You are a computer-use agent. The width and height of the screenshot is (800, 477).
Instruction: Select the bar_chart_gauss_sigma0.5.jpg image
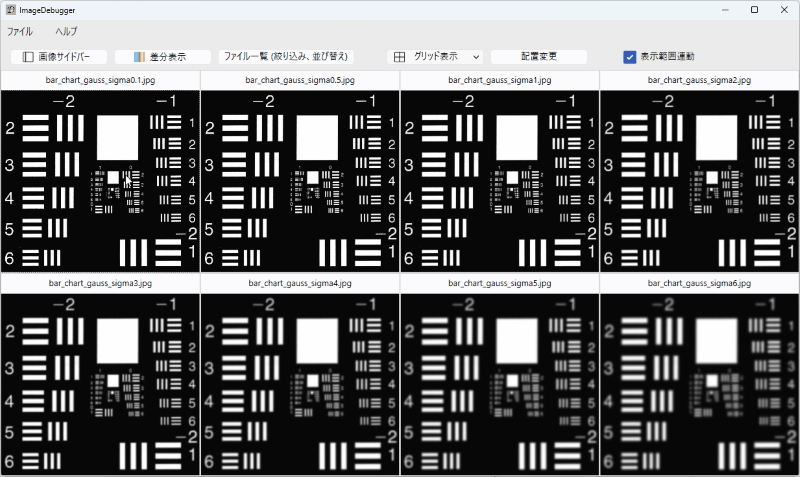click(x=300, y=180)
